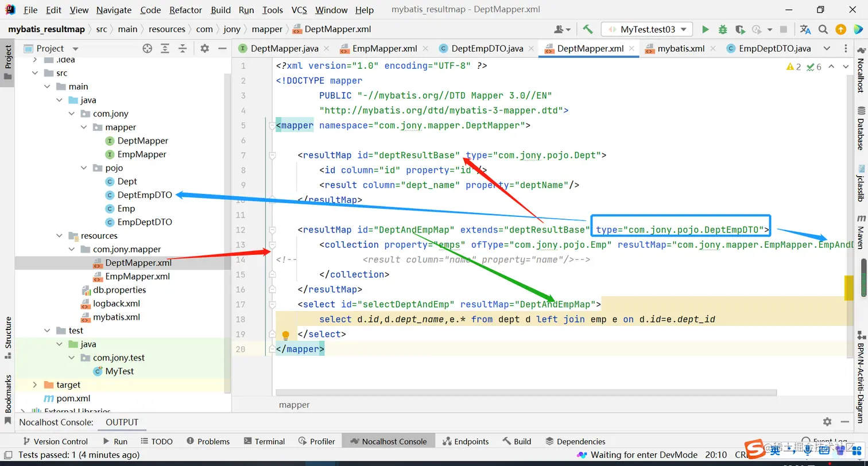The height and width of the screenshot is (466, 868).
Task: Collapse the pojo package node
Action: (x=84, y=168)
